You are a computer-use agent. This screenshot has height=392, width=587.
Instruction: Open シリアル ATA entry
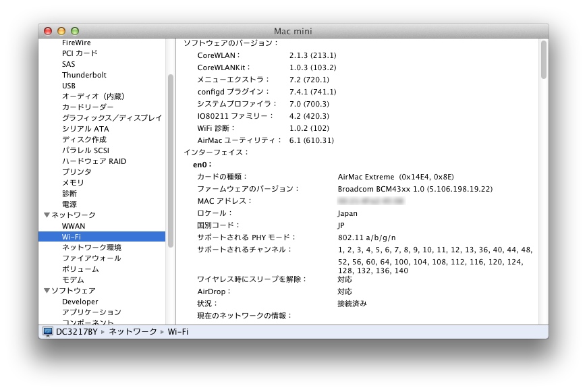point(86,129)
